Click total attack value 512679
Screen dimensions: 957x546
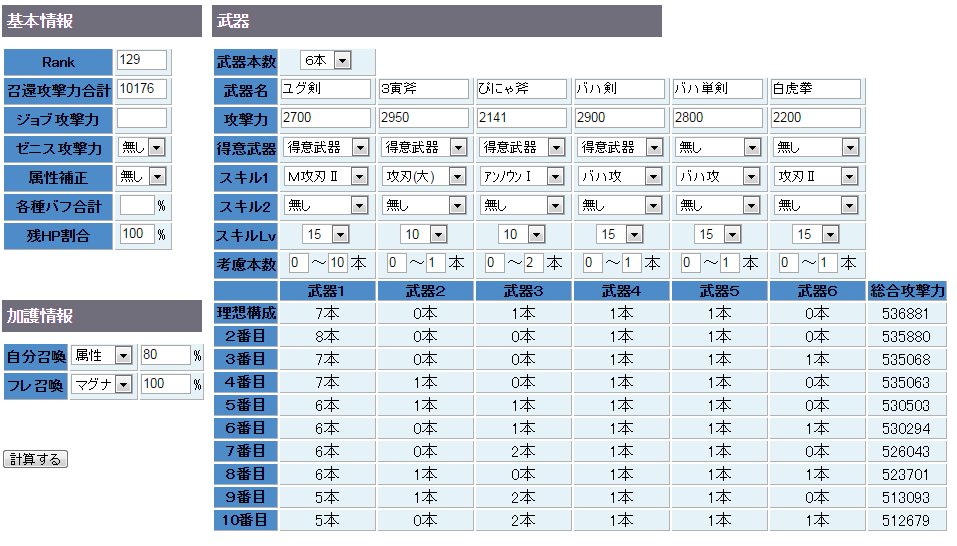pos(906,521)
